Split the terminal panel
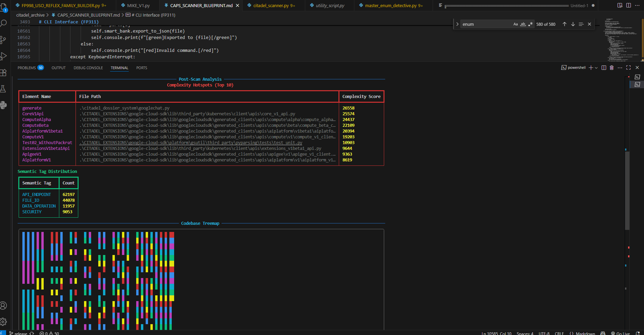This screenshot has height=335, width=644. [x=604, y=68]
